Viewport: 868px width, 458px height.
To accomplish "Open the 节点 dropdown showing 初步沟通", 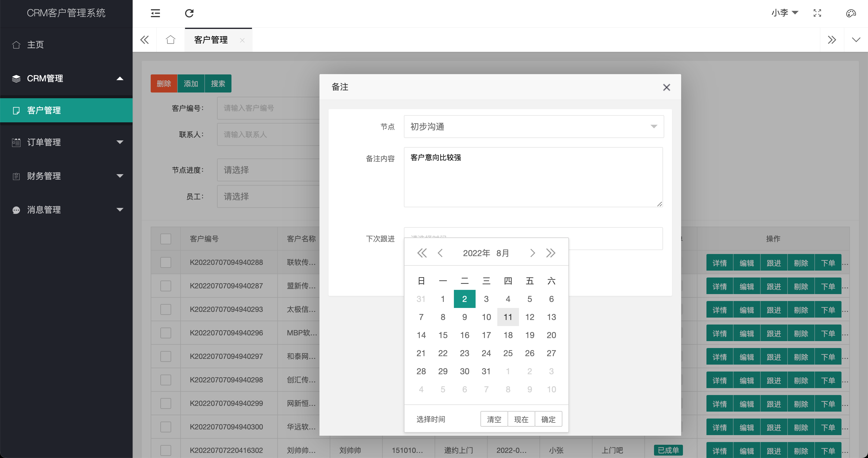I will tap(534, 126).
